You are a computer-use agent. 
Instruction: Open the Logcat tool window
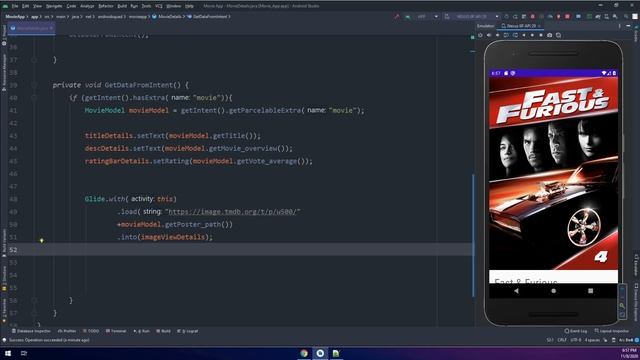click(188, 331)
